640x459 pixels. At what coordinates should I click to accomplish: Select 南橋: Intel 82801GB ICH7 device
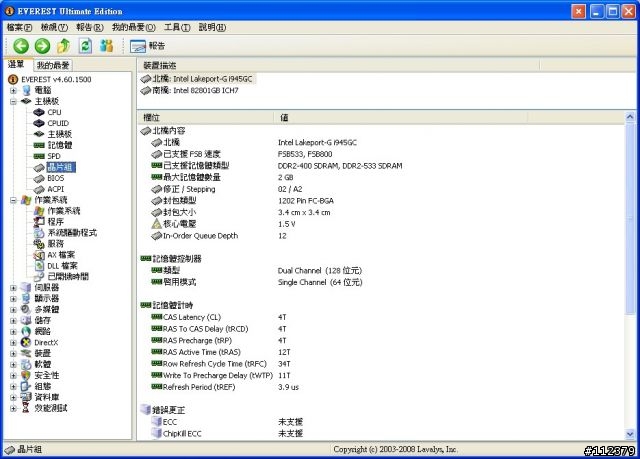tap(190, 90)
